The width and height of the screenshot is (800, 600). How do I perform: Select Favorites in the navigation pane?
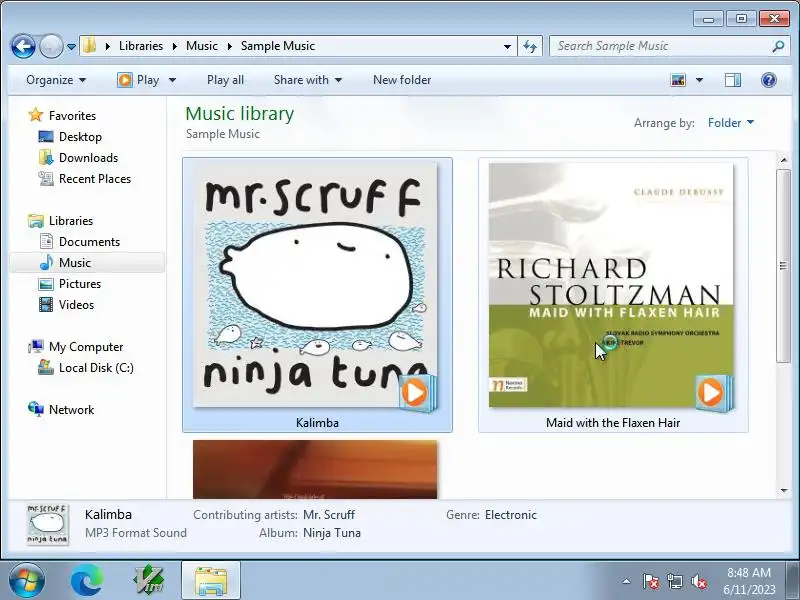coord(72,116)
